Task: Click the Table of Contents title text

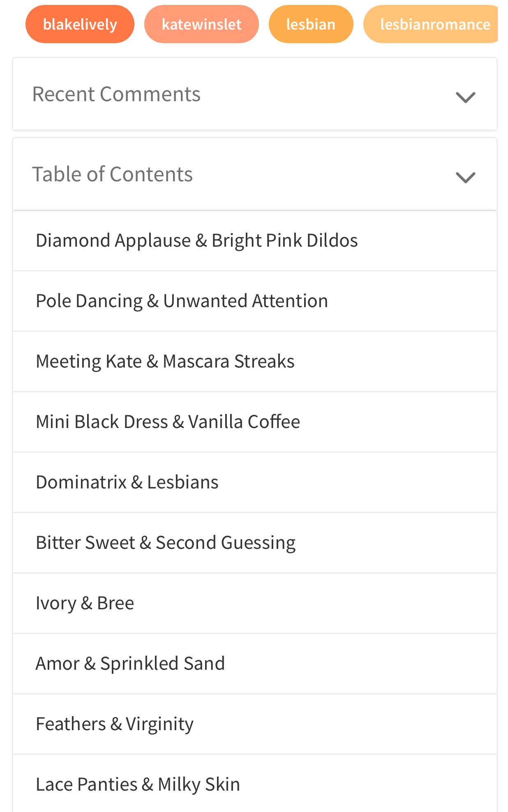Action: click(112, 174)
